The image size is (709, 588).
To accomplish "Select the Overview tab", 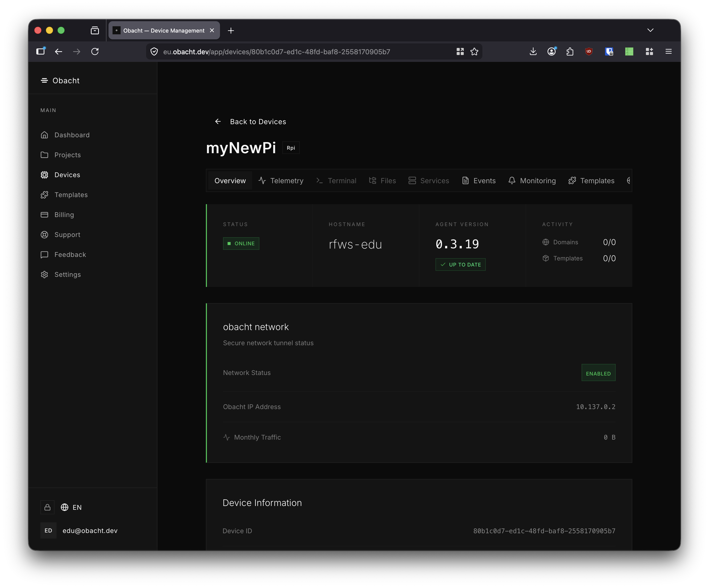I will pos(230,181).
